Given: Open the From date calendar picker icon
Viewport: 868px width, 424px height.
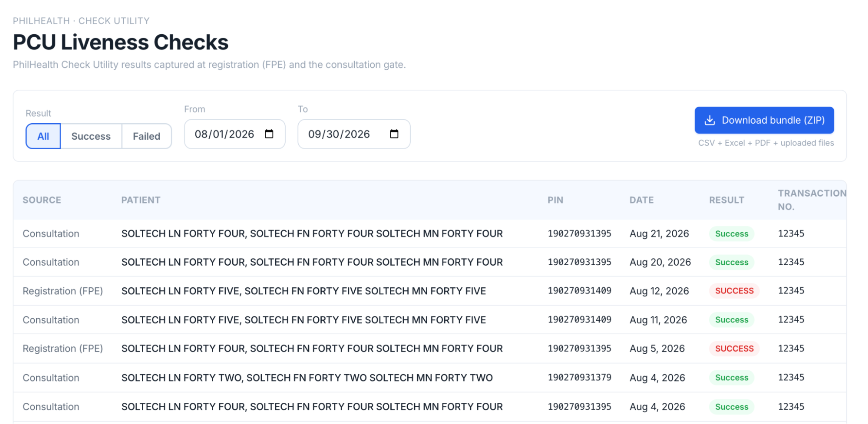Looking at the screenshot, I should tap(269, 134).
